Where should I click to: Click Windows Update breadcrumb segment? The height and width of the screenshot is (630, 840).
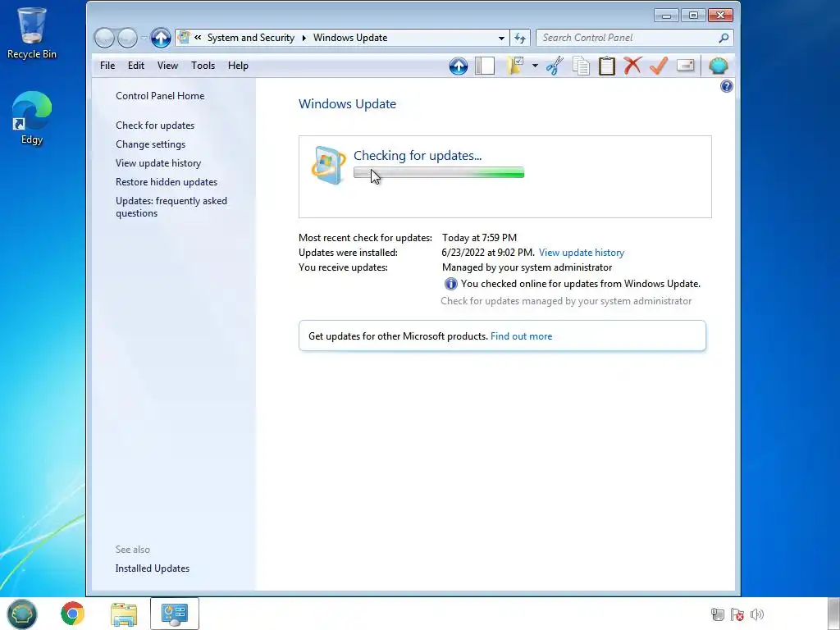coord(349,38)
